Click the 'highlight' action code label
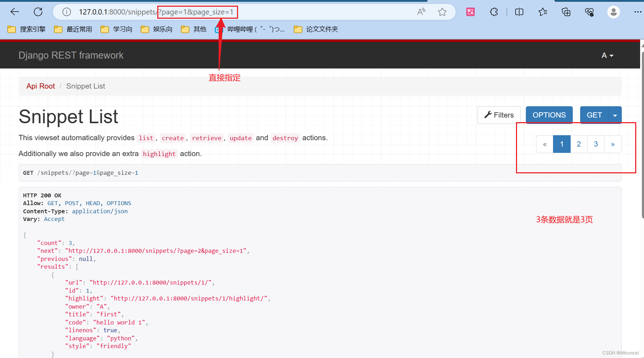 point(159,154)
